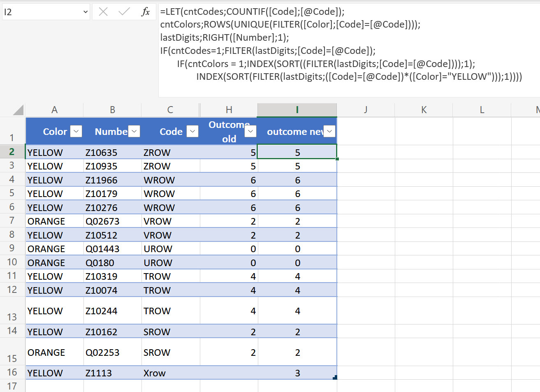Open the Outcome old filter dropdown
Screen dimensions: 540x392
click(x=250, y=131)
